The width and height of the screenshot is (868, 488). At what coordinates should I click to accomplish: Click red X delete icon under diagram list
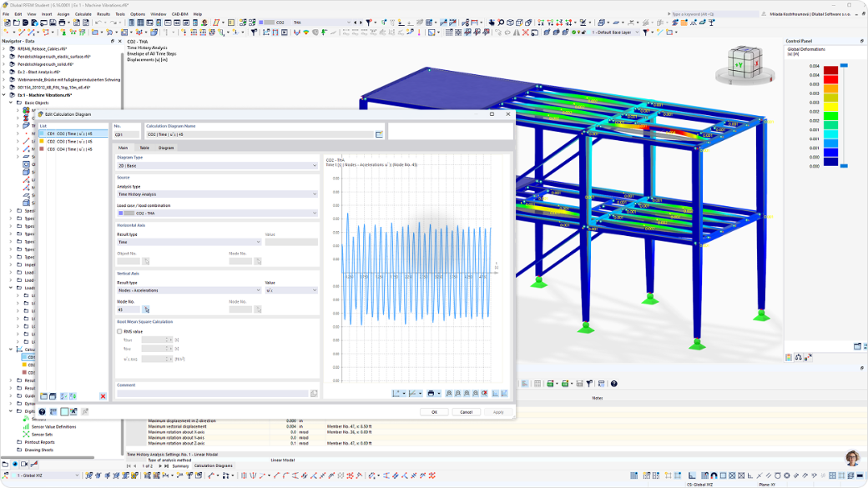pyautogui.click(x=103, y=396)
